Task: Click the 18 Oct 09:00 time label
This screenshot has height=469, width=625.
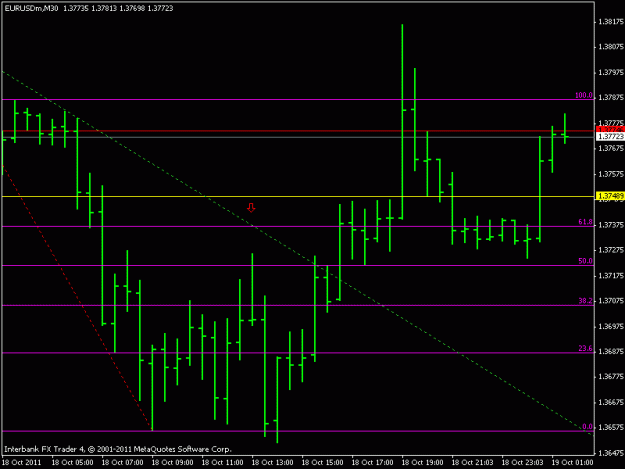Action: [x=173, y=463]
